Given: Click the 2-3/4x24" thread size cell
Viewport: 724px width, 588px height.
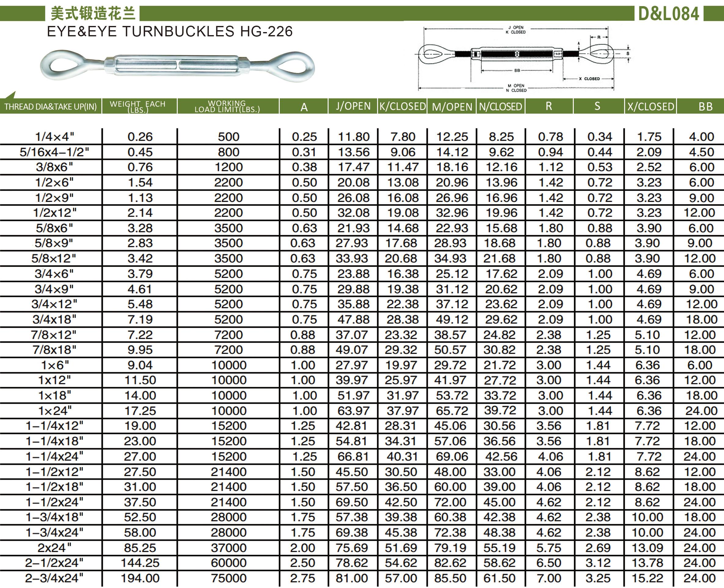Looking at the screenshot, I should [54, 578].
